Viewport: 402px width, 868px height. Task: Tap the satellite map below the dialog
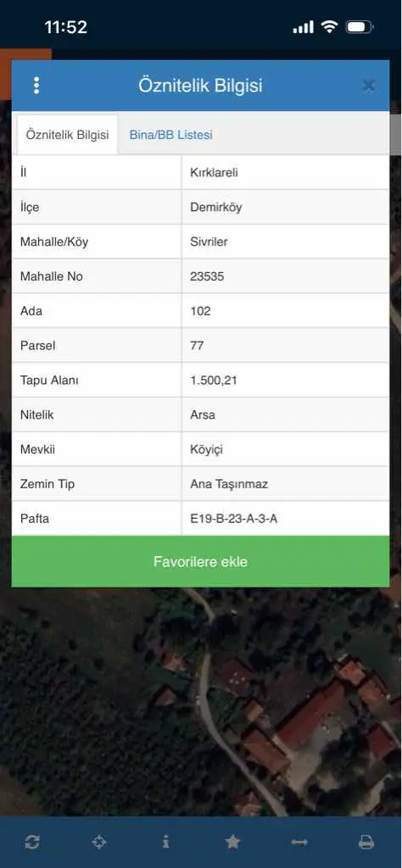(x=200, y=702)
